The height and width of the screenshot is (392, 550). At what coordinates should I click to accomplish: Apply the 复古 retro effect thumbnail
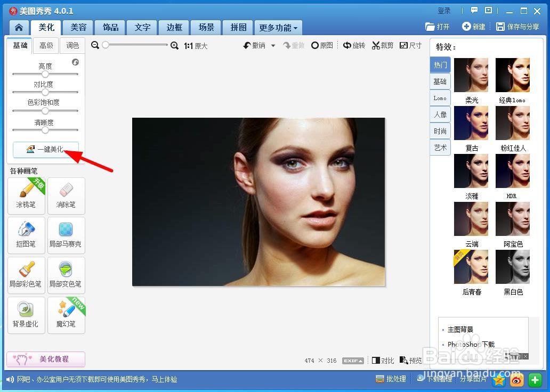[471, 123]
